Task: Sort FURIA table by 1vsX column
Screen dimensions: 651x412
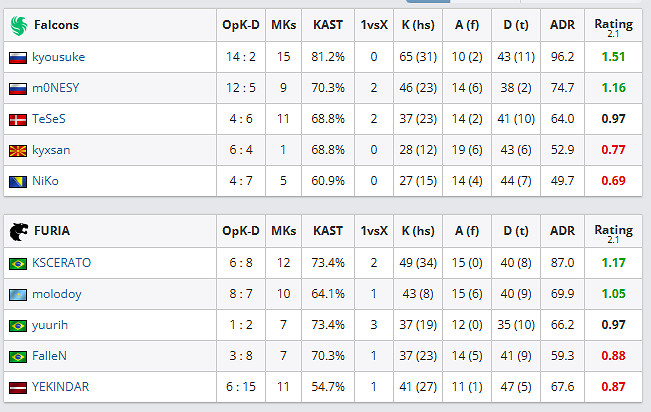Action: pyautogui.click(x=373, y=232)
